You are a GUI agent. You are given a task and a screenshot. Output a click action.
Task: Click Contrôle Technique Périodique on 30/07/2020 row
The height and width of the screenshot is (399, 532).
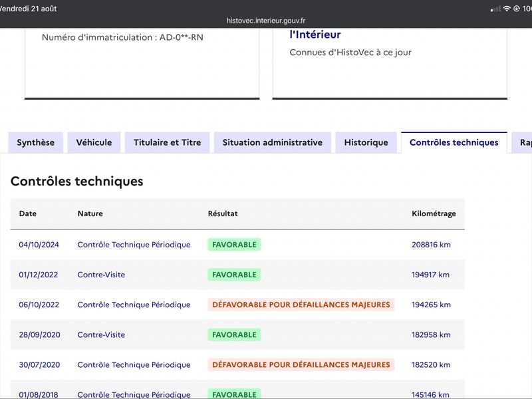pos(134,364)
